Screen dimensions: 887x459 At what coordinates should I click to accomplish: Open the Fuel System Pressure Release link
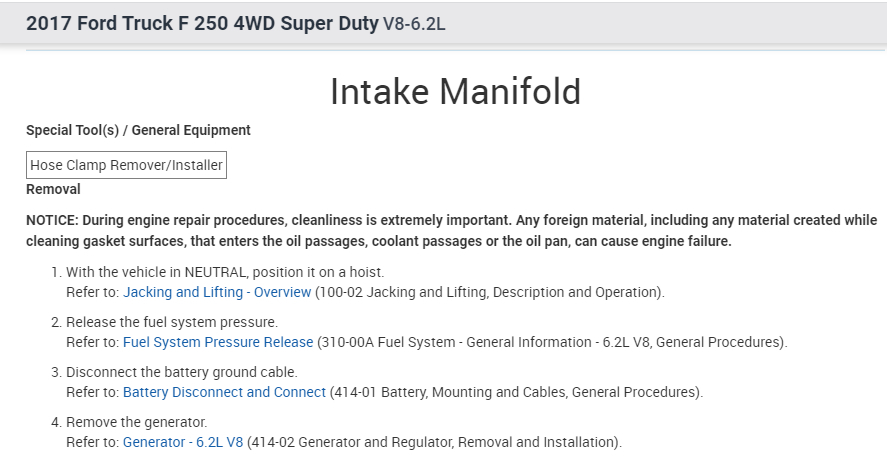[x=217, y=342]
